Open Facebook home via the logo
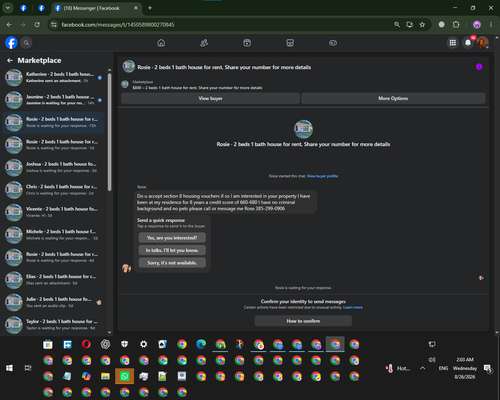The image size is (500, 400). pyautogui.click(x=11, y=43)
